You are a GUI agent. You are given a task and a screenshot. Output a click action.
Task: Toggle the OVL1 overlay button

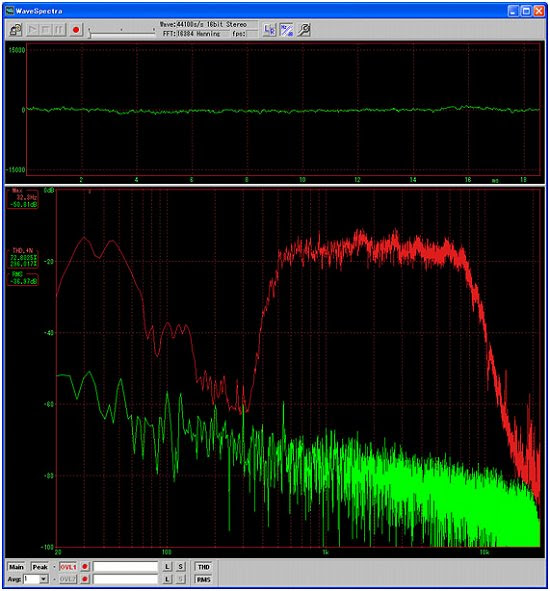tap(68, 567)
